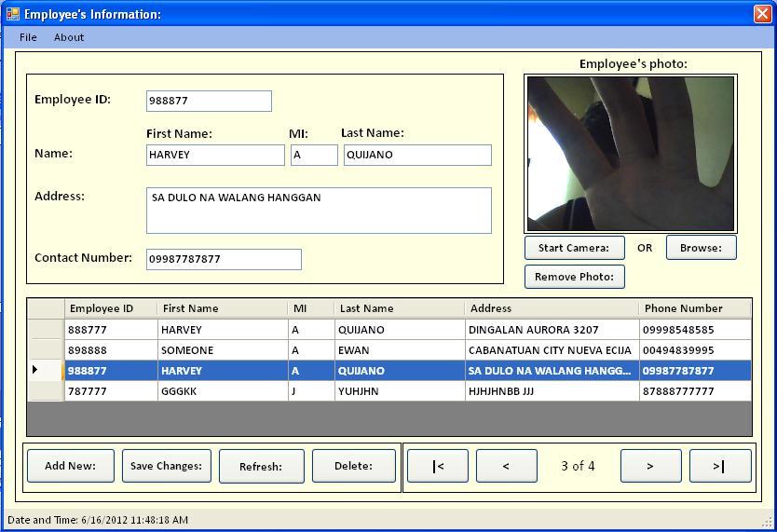Click the SOMEONE first name cell
This screenshot has width=777, height=532.
(x=223, y=350)
